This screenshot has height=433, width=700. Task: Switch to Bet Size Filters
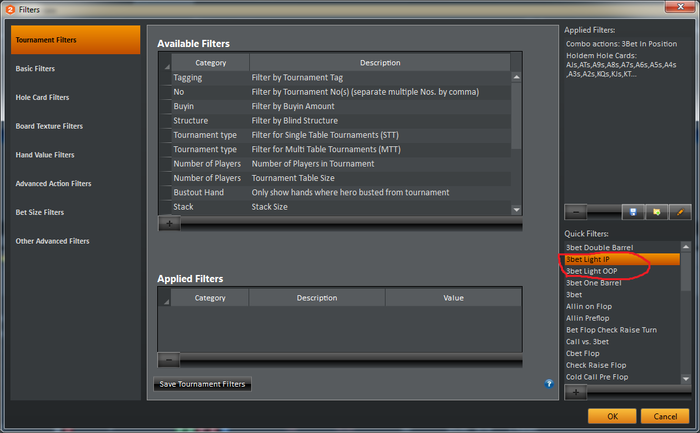[x=75, y=212]
